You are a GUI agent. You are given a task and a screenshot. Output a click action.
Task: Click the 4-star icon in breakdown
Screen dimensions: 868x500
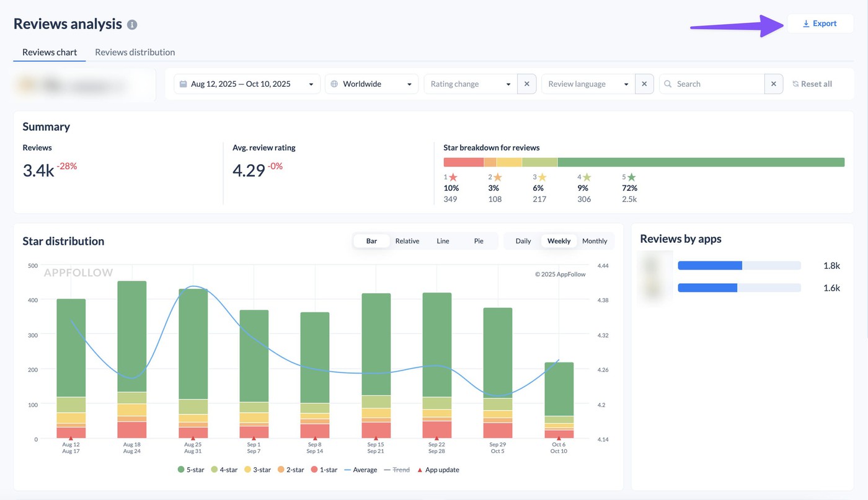(x=587, y=177)
